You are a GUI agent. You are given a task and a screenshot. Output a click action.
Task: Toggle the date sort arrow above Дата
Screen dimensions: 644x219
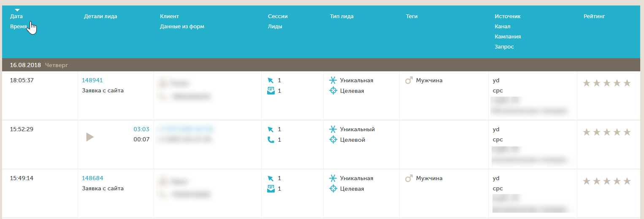tap(17, 10)
